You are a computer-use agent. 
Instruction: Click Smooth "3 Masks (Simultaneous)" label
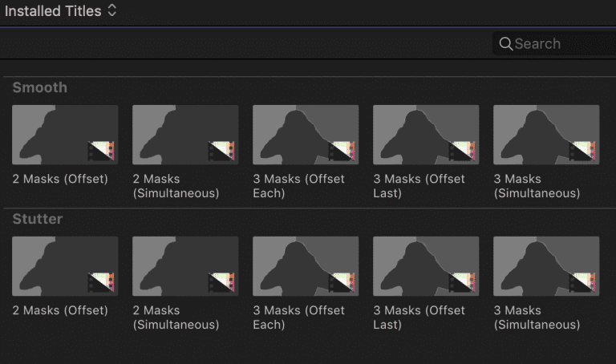coord(537,186)
